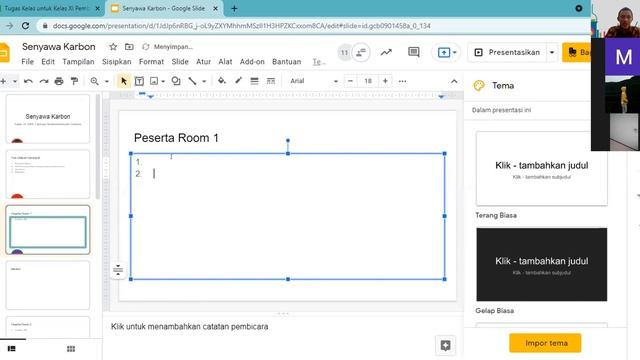Collapse the toolbar with chevron

[x=454, y=81]
